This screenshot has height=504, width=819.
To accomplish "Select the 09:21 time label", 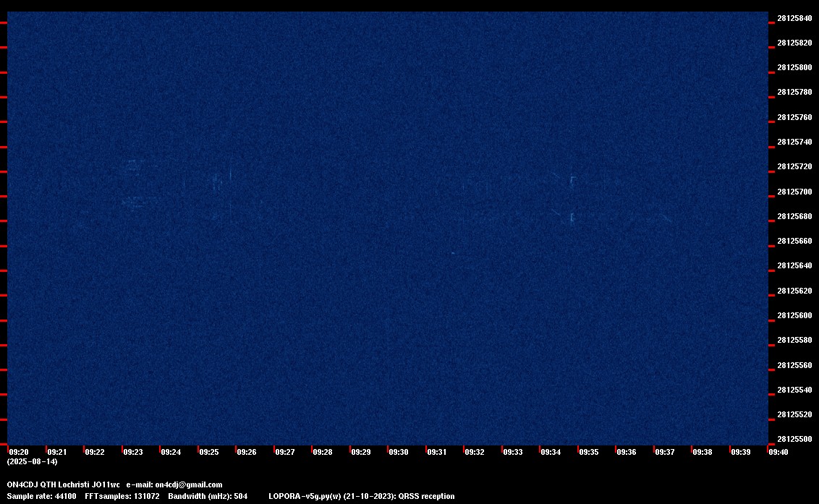I will tap(57, 452).
